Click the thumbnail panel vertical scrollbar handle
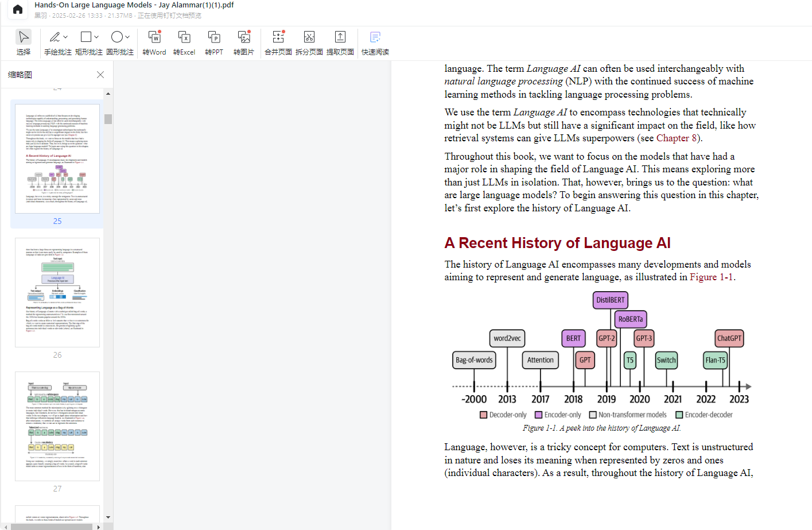The image size is (812, 530). [x=108, y=119]
